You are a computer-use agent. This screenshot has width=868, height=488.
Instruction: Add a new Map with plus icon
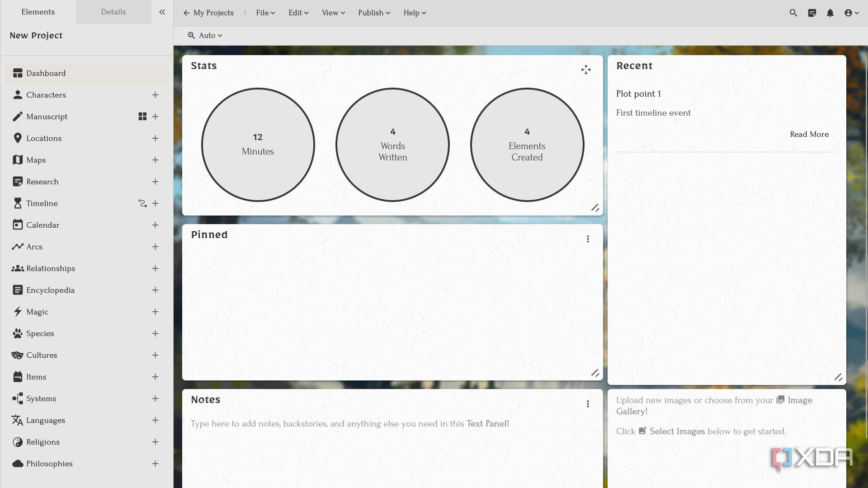(155, 160)
